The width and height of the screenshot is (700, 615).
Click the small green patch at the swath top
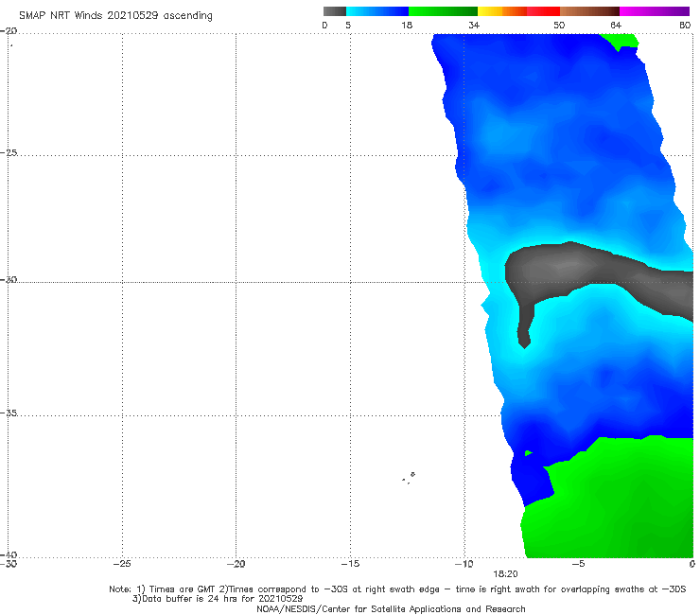[x=620, y=41]
